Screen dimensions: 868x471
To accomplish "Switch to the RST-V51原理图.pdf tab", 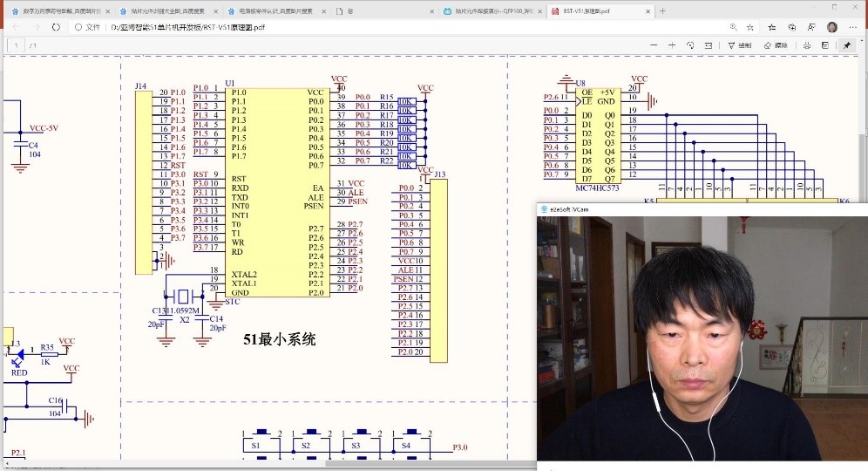I will 597,11.
